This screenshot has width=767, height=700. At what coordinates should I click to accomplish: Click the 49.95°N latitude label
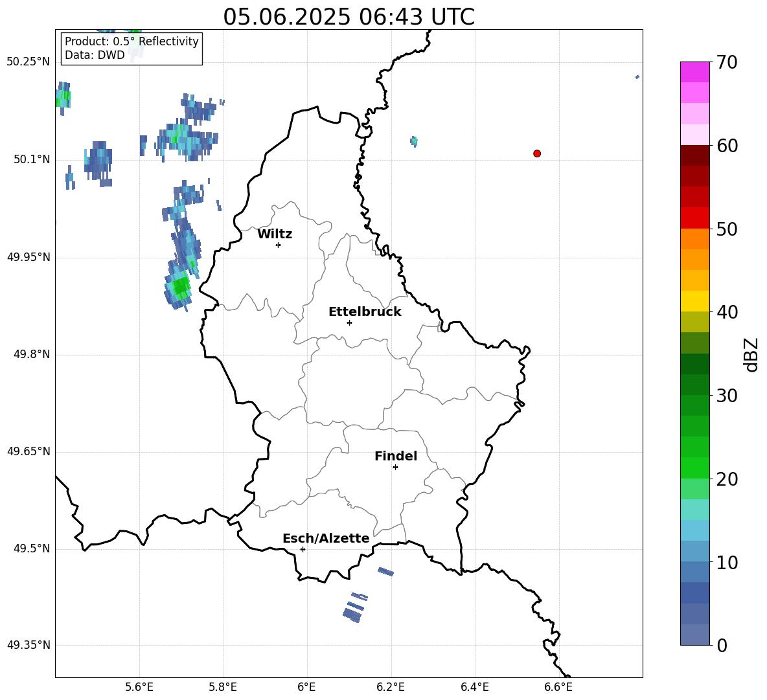[x=29, y=257]
